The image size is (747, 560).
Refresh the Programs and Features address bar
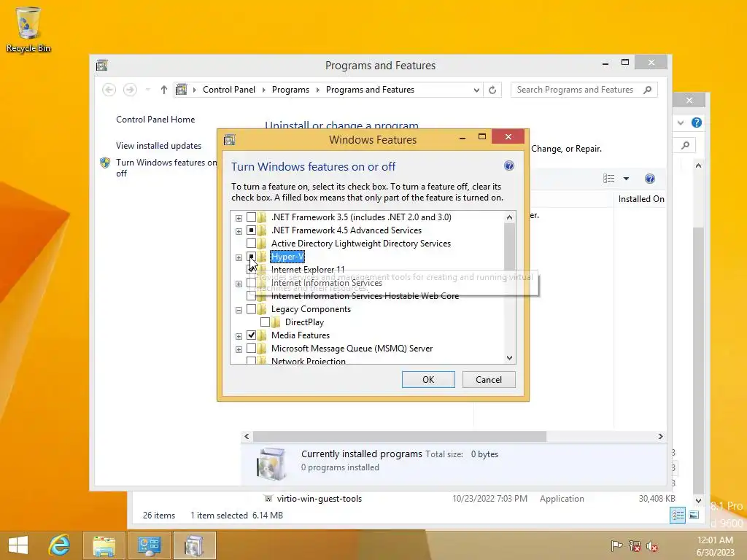pyautogui.click(x=492, y=90)
